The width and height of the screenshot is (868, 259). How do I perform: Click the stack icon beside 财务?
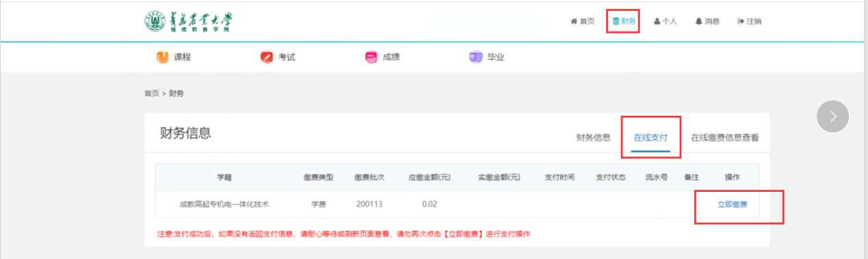pos(616,21)
